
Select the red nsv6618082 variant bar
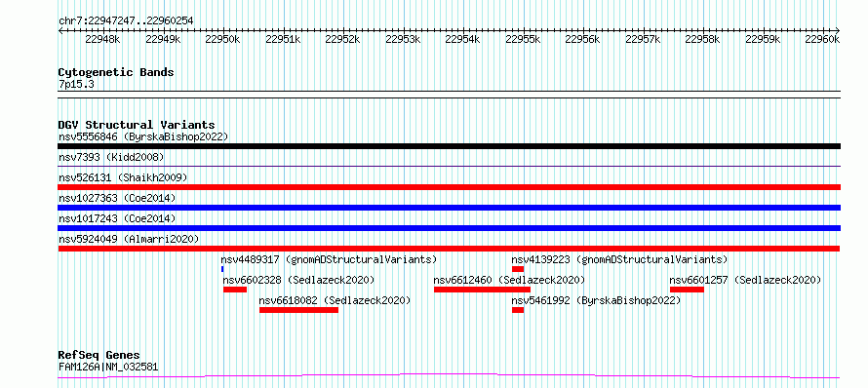(299, 310)
